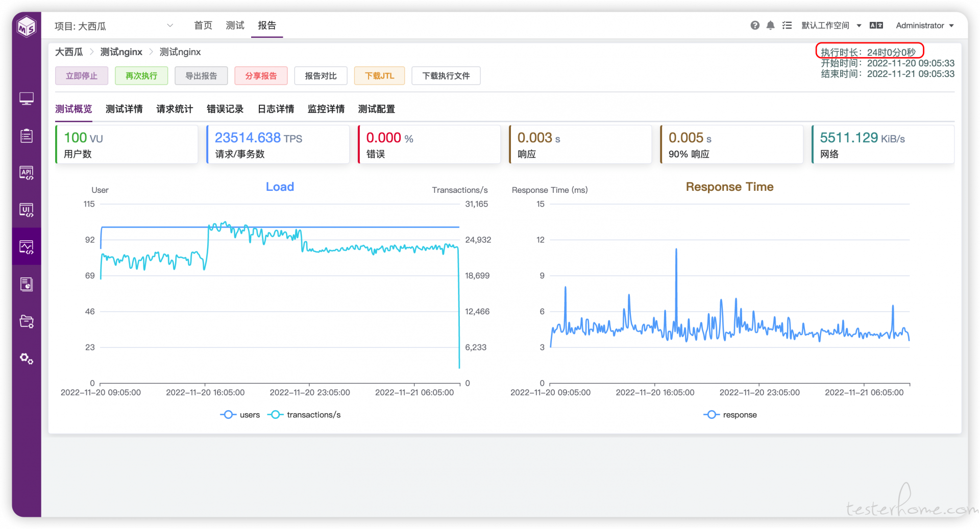Click the 下载执行文件 button
The width and height of the screenshot is (980, 529).
[446, 75]
